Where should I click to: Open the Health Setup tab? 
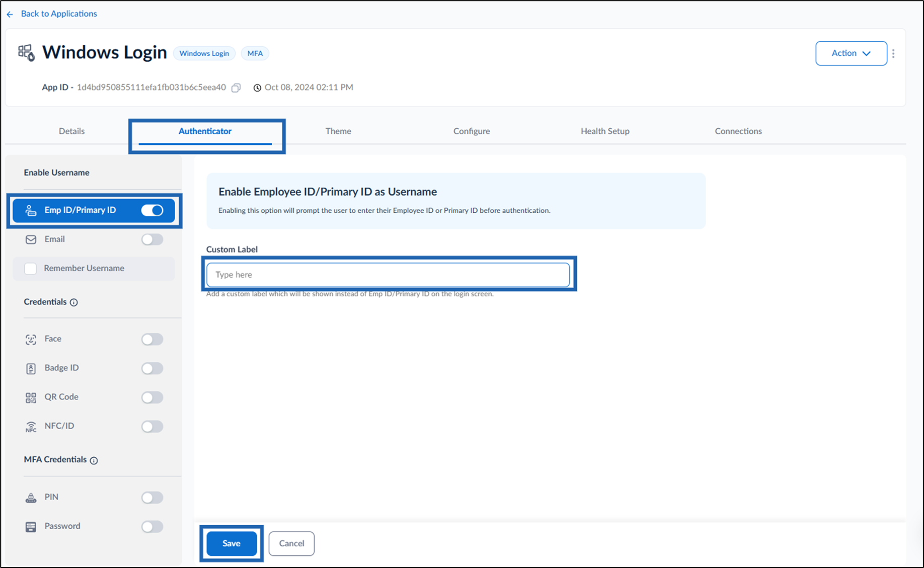(605, 131)
